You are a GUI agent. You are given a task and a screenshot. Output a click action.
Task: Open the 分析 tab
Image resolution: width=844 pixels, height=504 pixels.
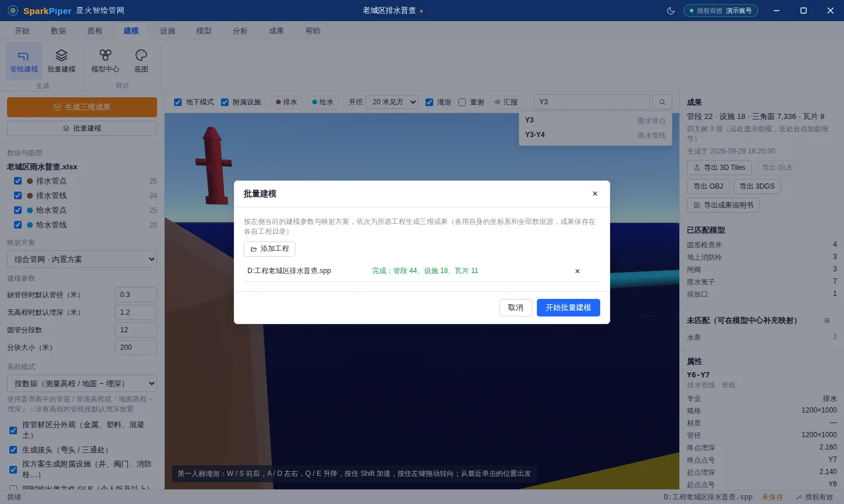point(240,31)
